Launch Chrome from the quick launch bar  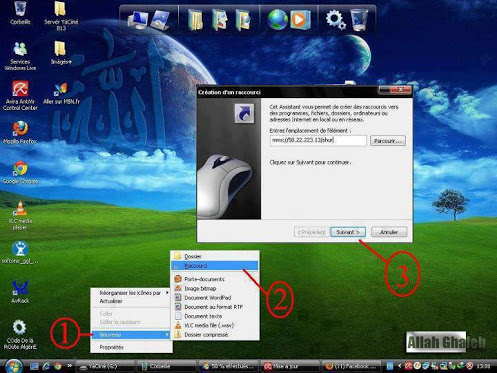58,366
